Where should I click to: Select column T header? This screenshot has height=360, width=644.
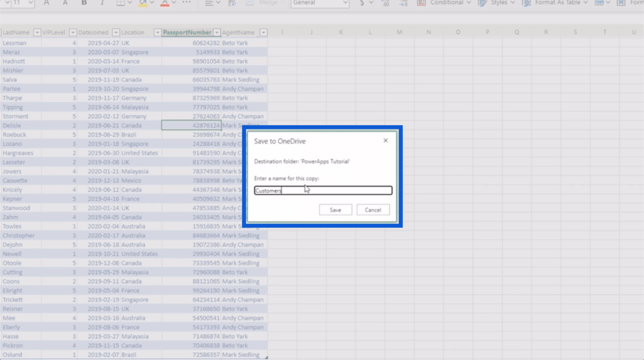[x=605, y=32]
